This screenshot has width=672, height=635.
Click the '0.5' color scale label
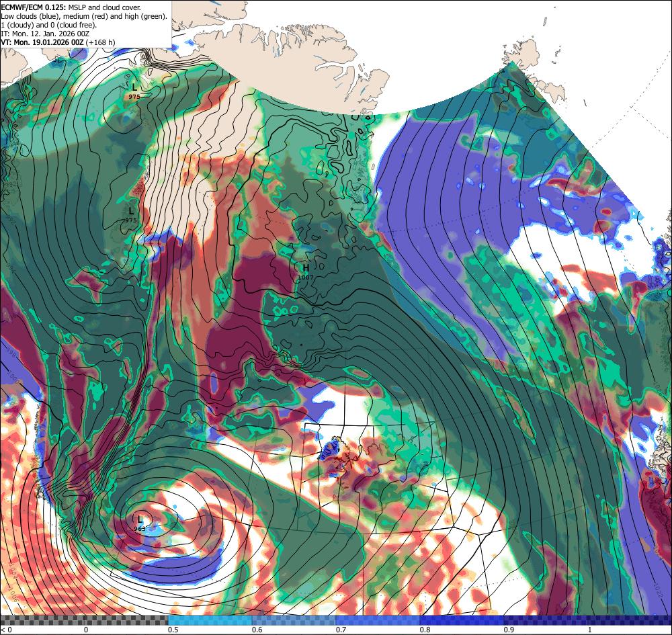(173, 630)
